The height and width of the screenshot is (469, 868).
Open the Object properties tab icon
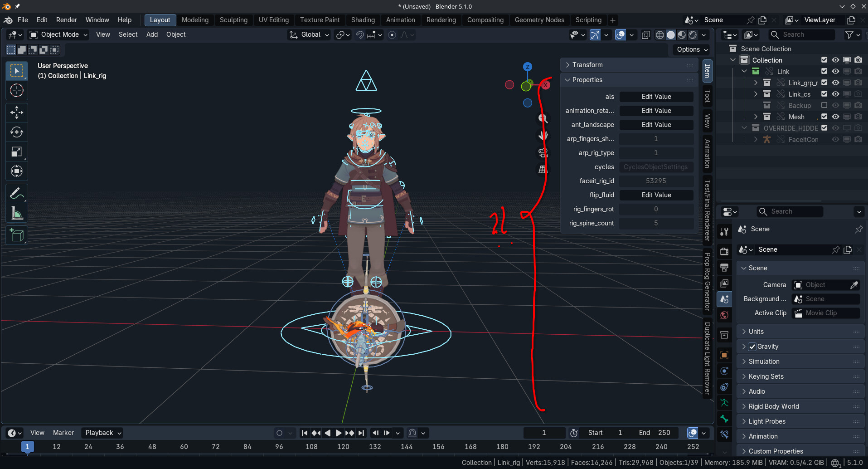coord(724,355)
